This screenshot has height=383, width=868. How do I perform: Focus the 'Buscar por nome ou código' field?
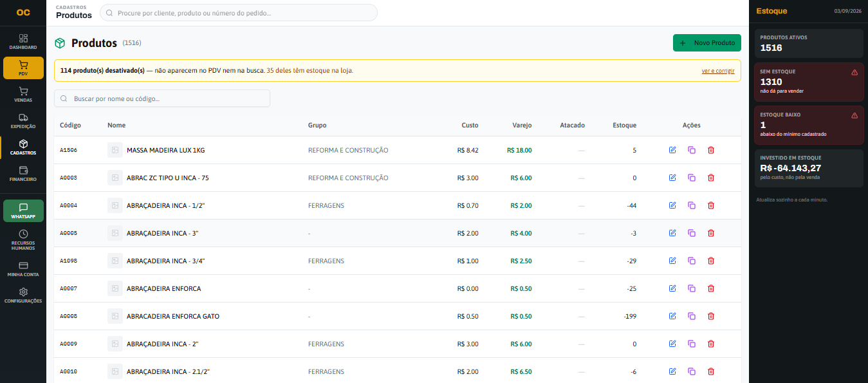[x=162, y=98]
